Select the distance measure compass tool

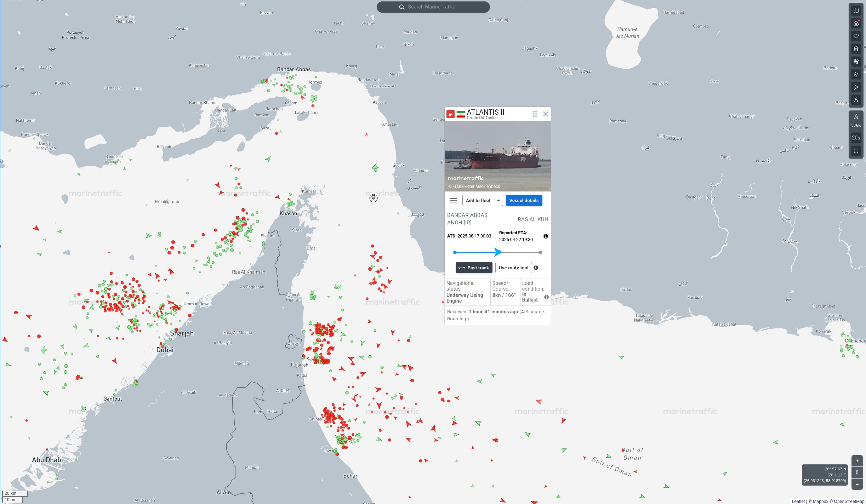(x=856, y=100)
